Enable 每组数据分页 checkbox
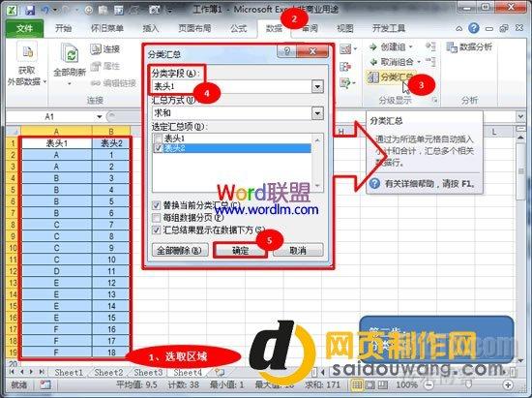This screenshot has width=532, height=398. (156, 218)
